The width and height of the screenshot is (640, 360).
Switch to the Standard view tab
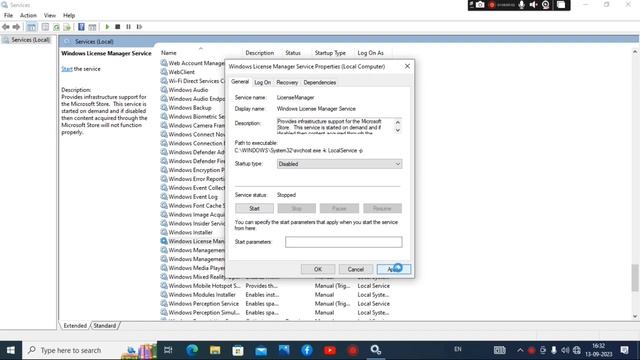pos(104,326)
